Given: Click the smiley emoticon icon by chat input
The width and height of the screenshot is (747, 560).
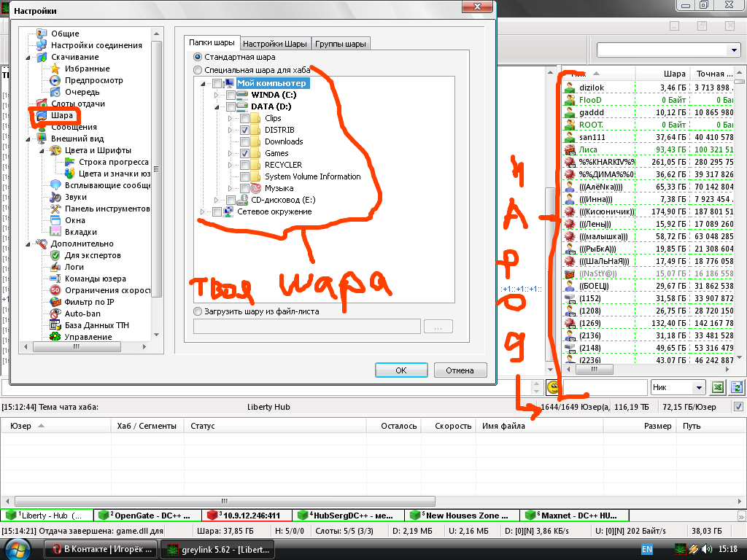Looking at the screenshot, I should click(x=553, y=387).
